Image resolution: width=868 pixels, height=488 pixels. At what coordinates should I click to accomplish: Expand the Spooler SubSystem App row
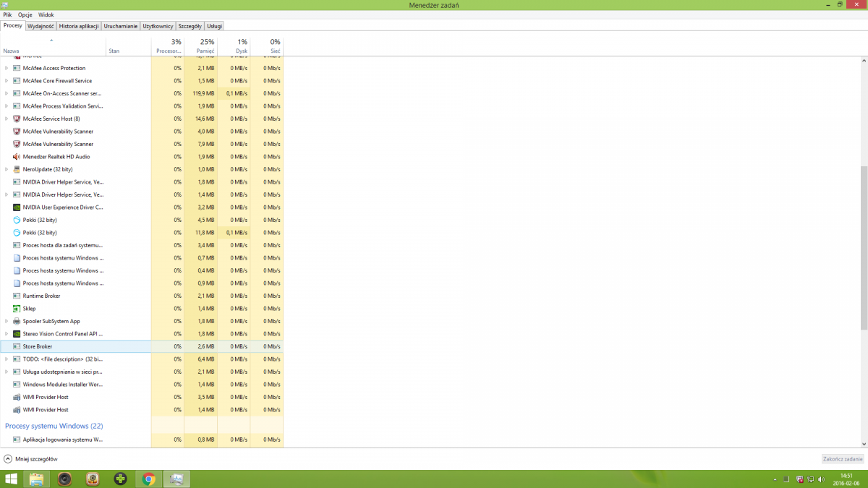point(7,321)
